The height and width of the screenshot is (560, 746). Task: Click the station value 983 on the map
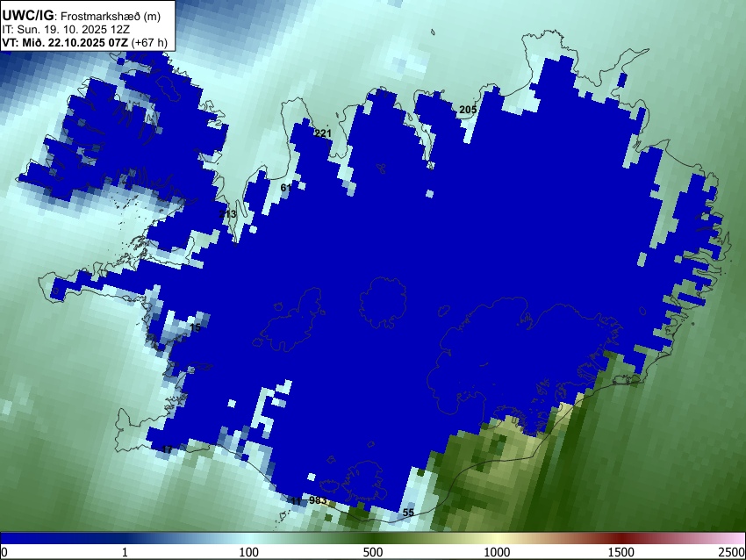point(318,500)
